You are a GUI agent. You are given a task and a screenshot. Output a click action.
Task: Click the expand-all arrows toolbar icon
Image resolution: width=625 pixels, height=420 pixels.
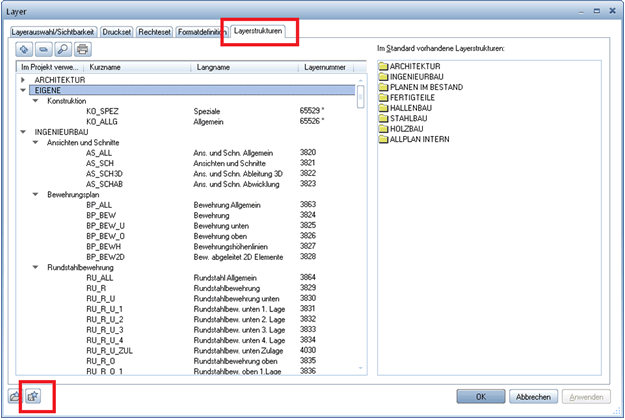tap(24, 49)
